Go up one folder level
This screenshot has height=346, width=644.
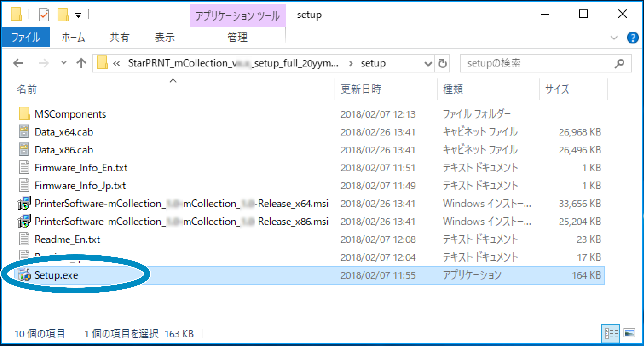[81, 63]
